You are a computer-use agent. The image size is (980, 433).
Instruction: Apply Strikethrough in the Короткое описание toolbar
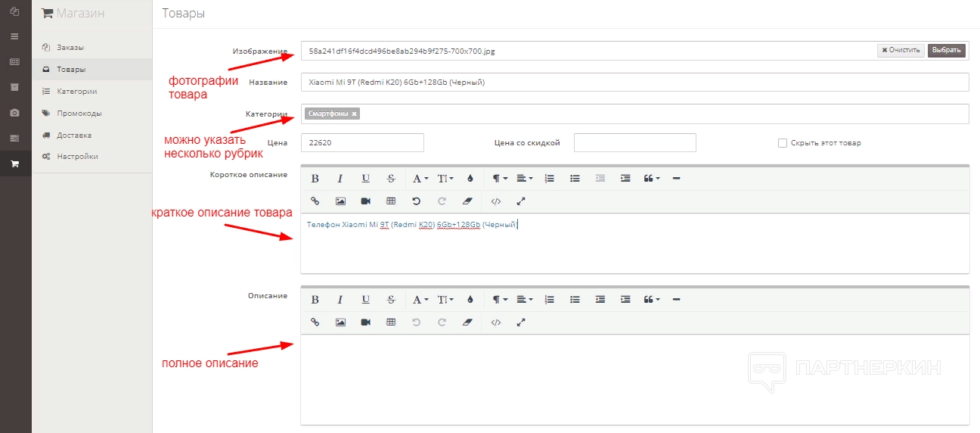pyautogui.click(x=391, y=179)
